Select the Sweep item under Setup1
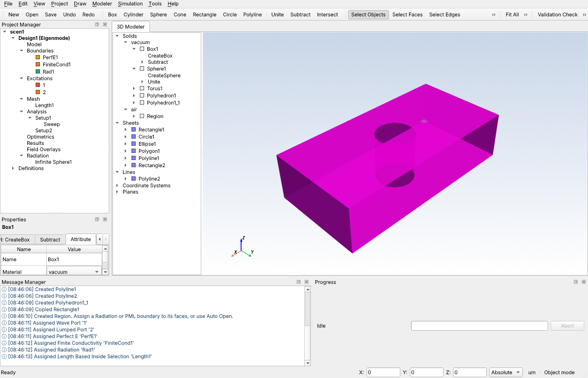Screen dimensions: 588x378 point(52,124)
